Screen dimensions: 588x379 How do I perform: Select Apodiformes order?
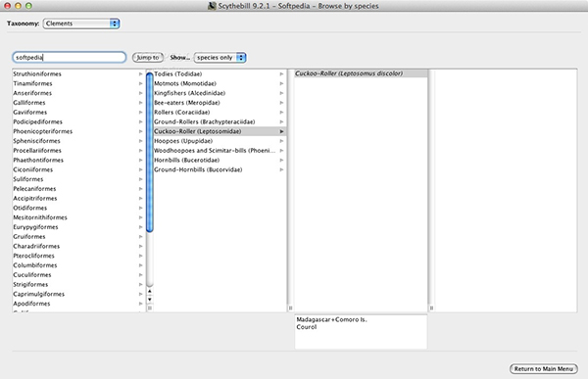tap(78, 304)
